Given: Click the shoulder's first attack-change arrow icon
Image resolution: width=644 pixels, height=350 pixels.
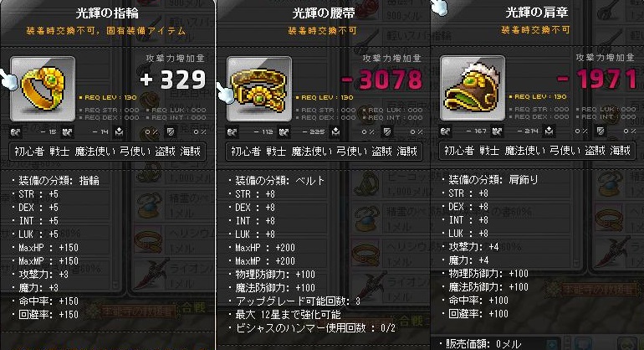Looking at the screenshot, I should tap(445, 131).
